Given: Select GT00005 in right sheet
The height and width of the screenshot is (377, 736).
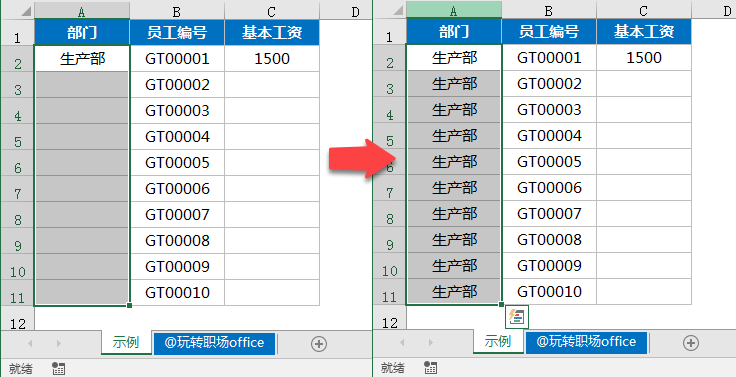Looking at the screenshot, I should click(549, 162).
